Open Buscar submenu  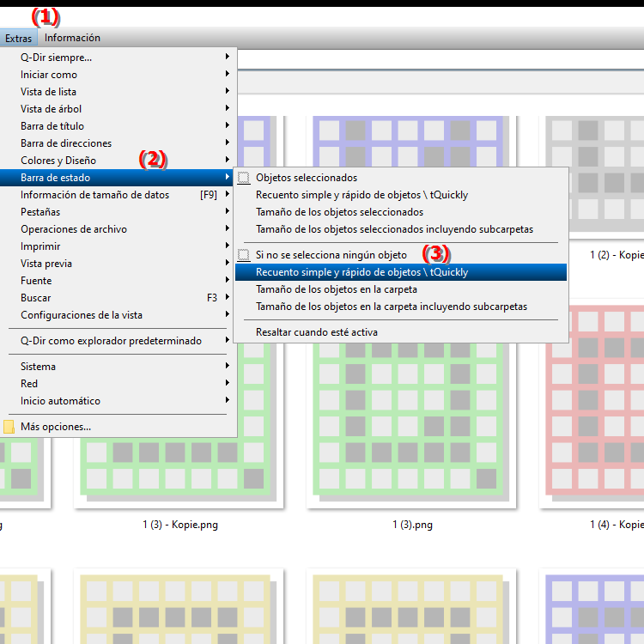118,298
